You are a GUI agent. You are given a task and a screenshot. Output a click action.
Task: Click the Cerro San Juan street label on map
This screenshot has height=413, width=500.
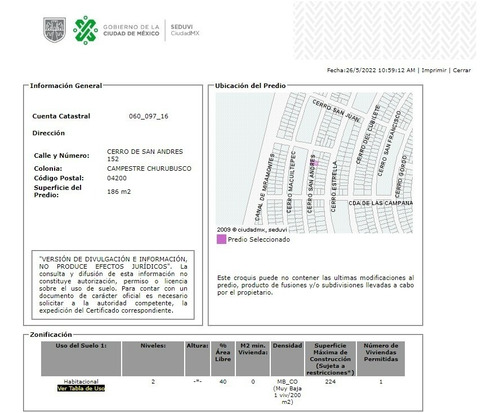pyautogui.click(x=336, y=111)
